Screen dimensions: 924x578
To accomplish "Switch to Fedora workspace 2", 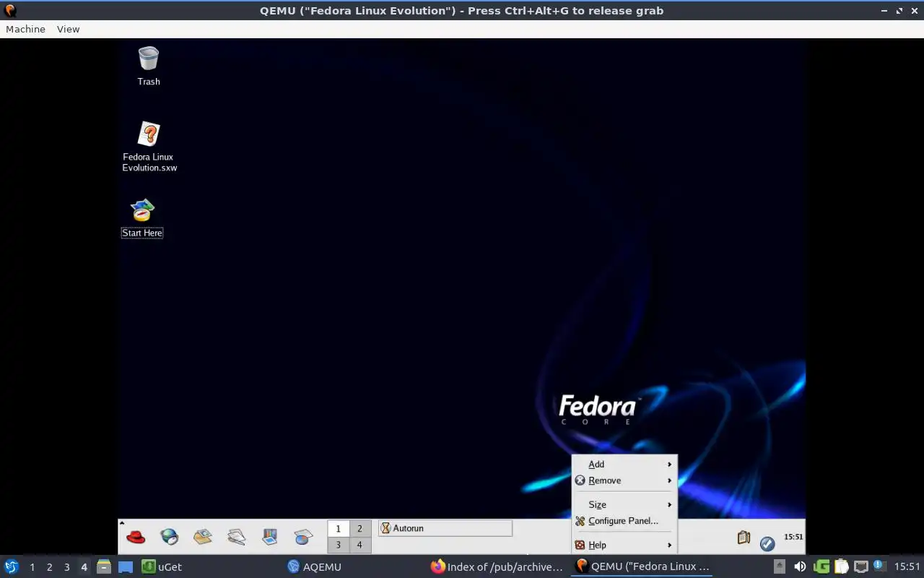I will coord(359,529).
